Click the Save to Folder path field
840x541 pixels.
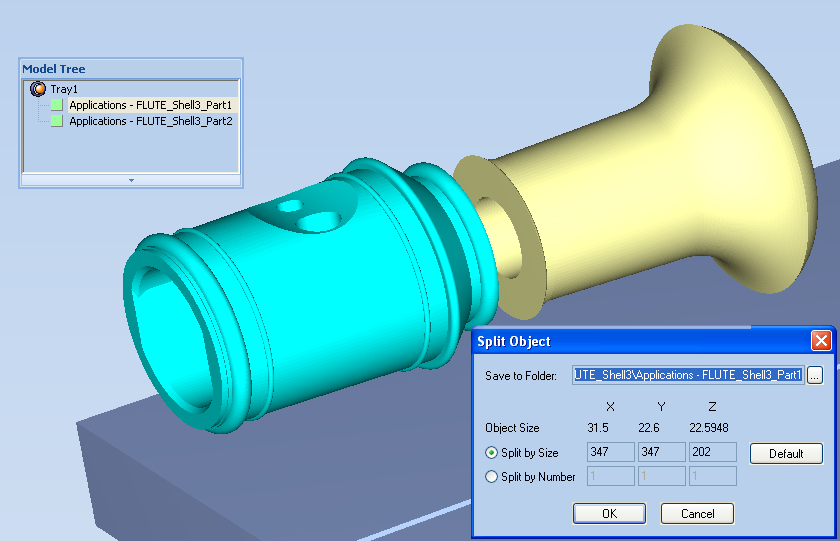click(x=688, y=375)
